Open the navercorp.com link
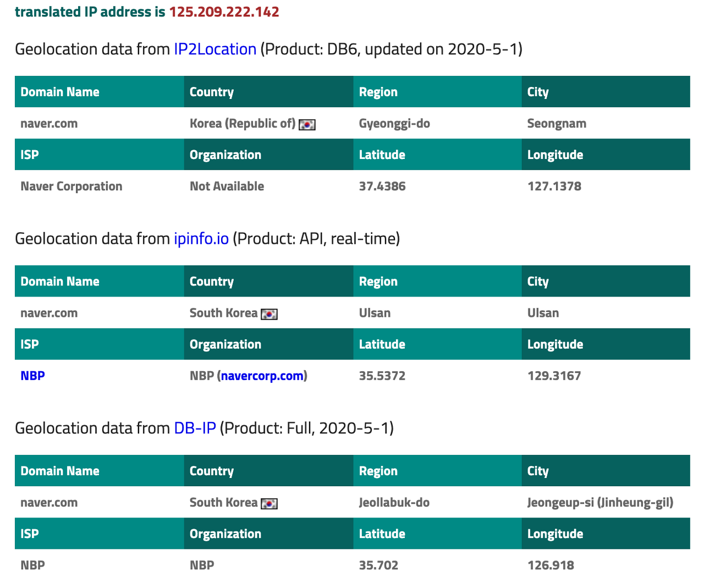The height and width of the screenshot is (588, 704). coord(262,376)
